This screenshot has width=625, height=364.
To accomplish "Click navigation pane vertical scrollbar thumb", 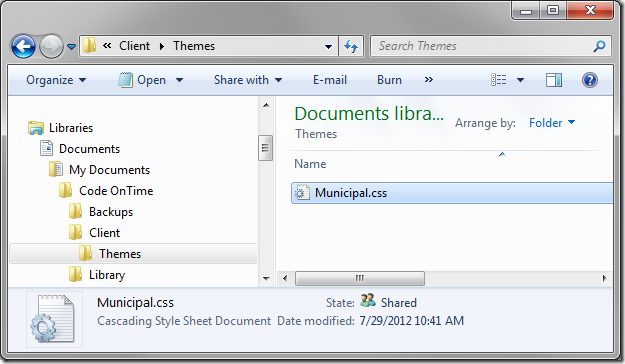I will click(x=265, y=148).
